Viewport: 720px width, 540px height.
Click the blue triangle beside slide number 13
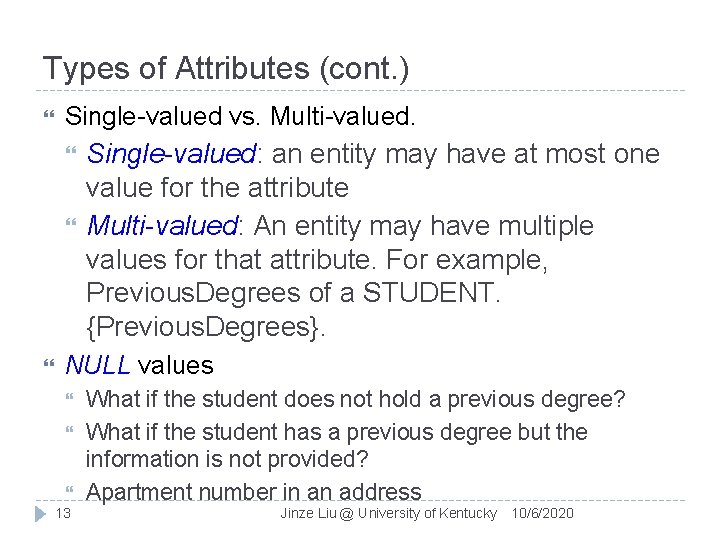pos(40,513)
